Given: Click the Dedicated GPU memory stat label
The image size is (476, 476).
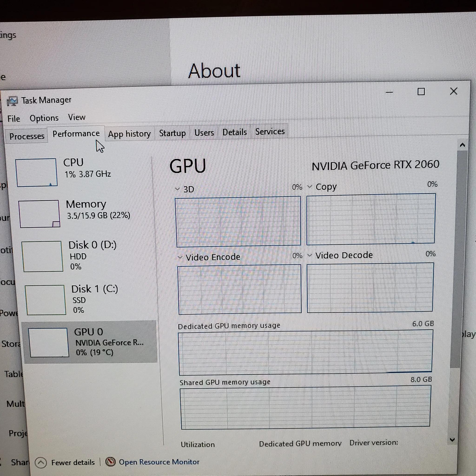Looking at the screenshot, I should (300, 444).
